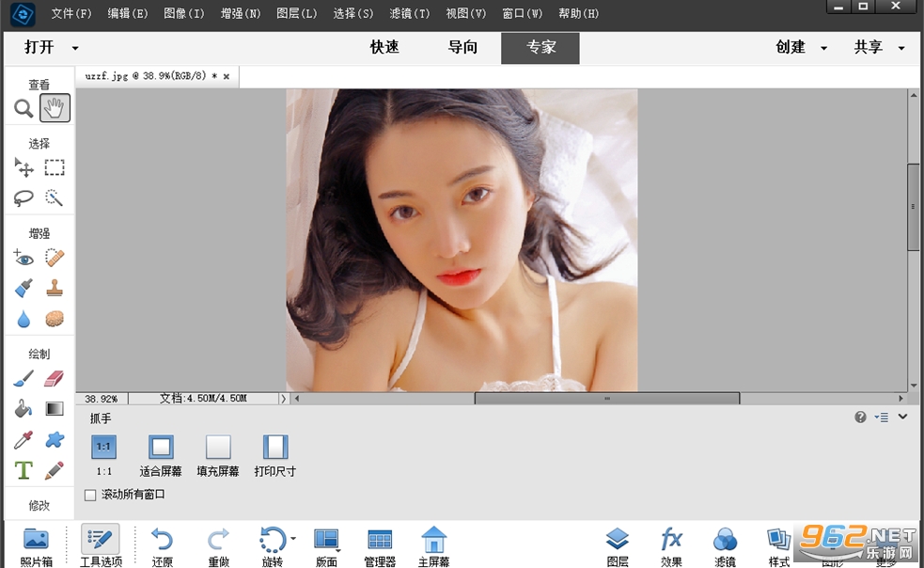The width and height of the screenshot is (924, 568).
Task: Open document info arrow beside 文档:4.50M
Action: point(284,399)
